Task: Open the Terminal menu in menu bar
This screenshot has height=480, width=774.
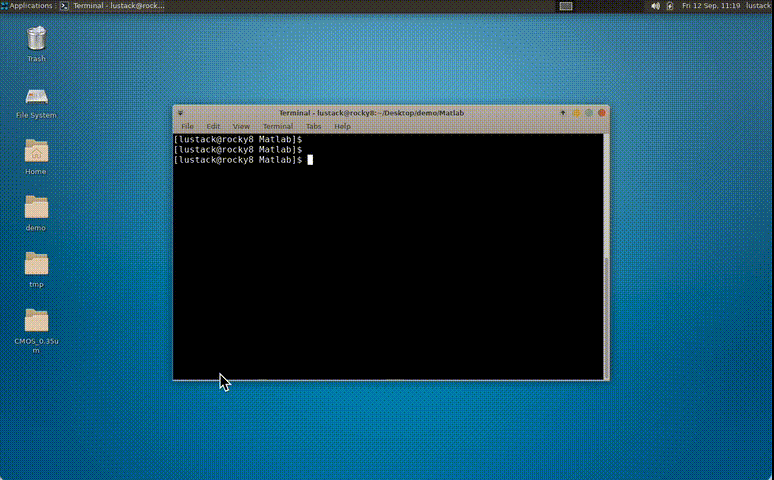Action: [x=278, y=126]
